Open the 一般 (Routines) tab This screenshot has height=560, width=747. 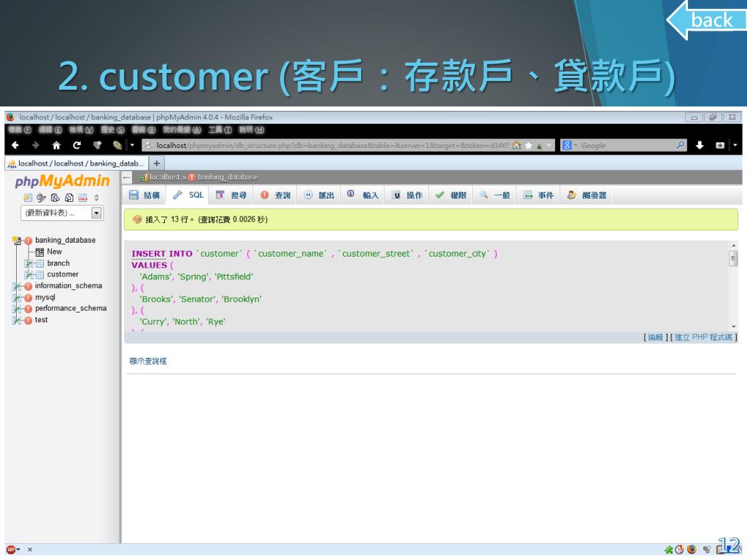495,195
